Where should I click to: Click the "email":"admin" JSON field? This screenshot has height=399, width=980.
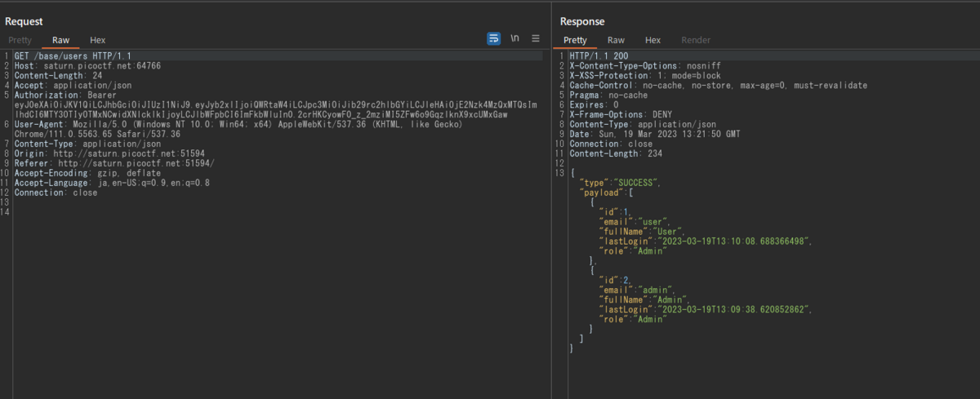point(636,290)
